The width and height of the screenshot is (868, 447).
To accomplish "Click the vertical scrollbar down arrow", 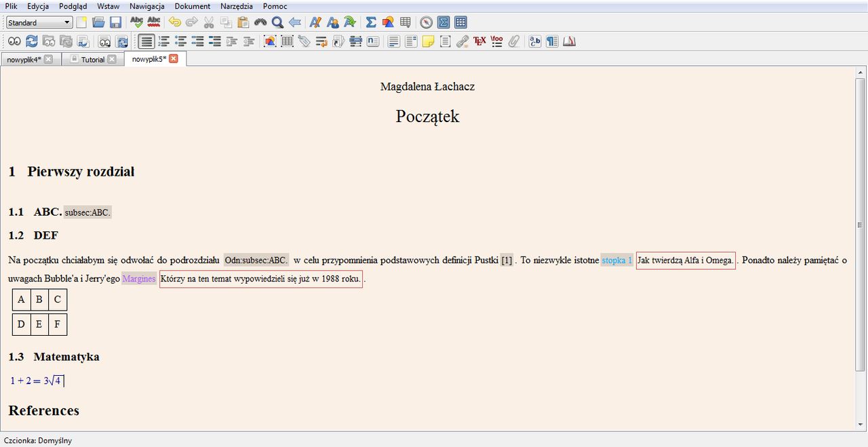I will [861, 425].
